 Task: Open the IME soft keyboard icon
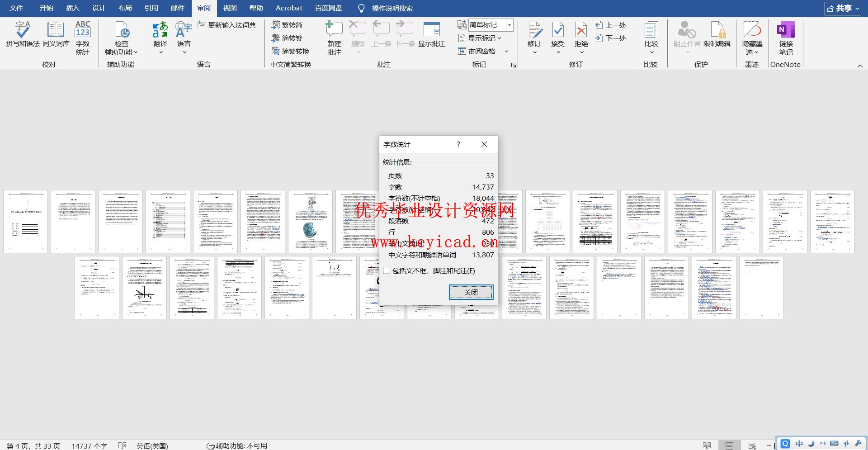click(x=835, y=444)
